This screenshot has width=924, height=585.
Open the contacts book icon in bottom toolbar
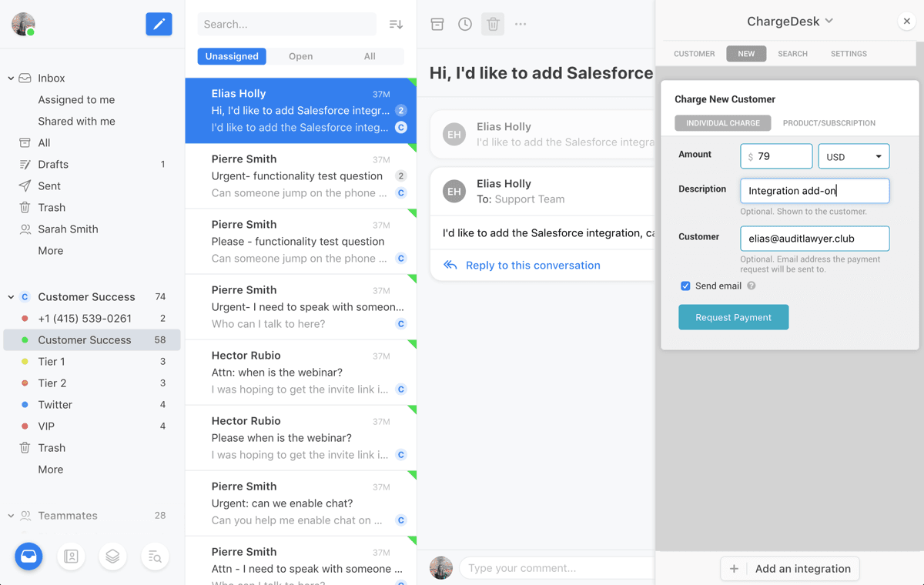[71, 557]
